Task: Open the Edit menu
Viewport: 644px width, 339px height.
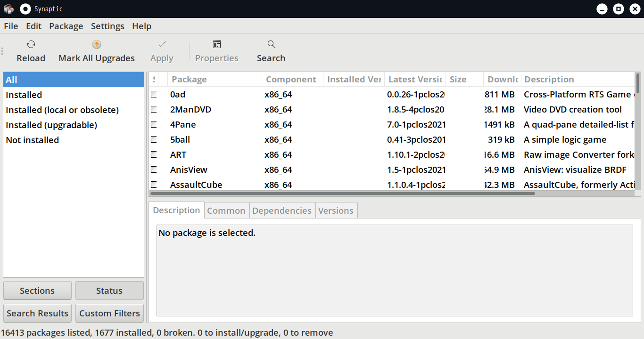Action: point(34,26)
